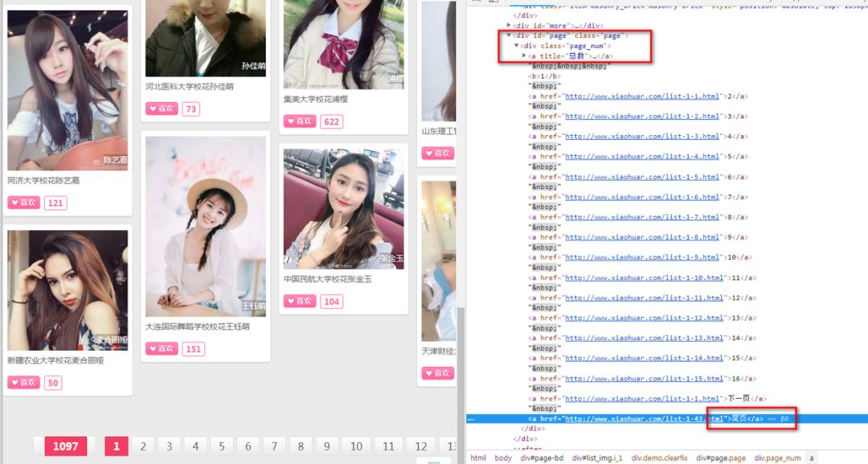Click the like button under 大连国际舞蹈学校校花王钰萌
Image resolution: width=868 pixels, height=464 pixels.
pos(162,348)
